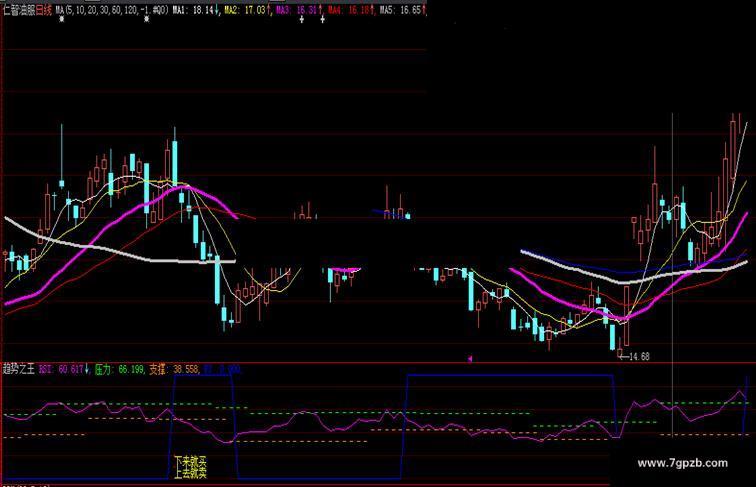This screenshot has width=756, height=487.
Task: Click the red MA4: 16.18 value
Action: tap(351, 10)
